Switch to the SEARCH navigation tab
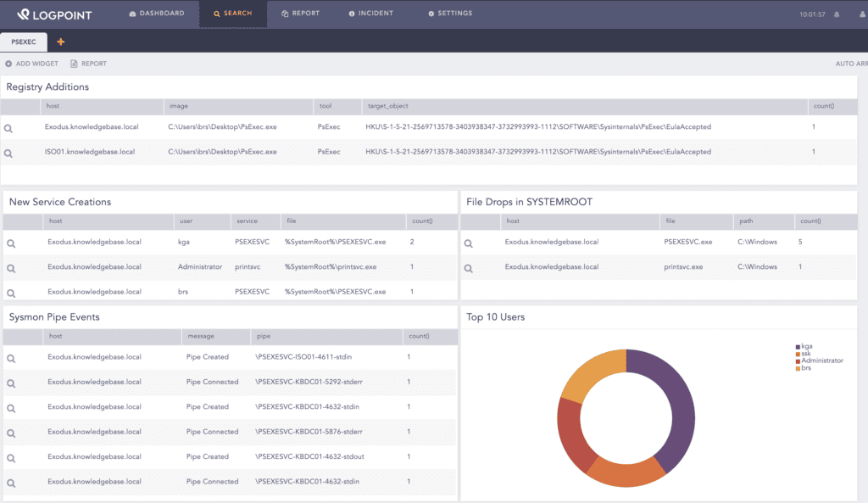The image size is (868, 503). (x=232, y=13)
